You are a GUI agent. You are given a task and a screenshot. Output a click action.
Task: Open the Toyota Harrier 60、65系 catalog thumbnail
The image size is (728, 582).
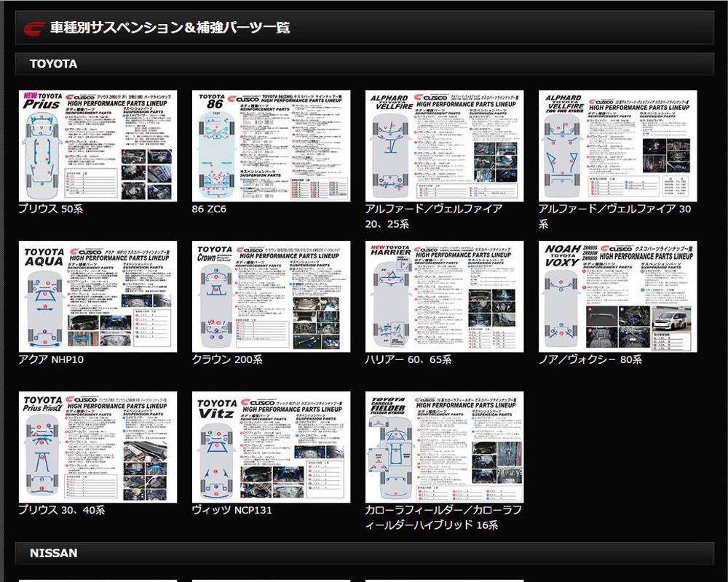(444, 297)
